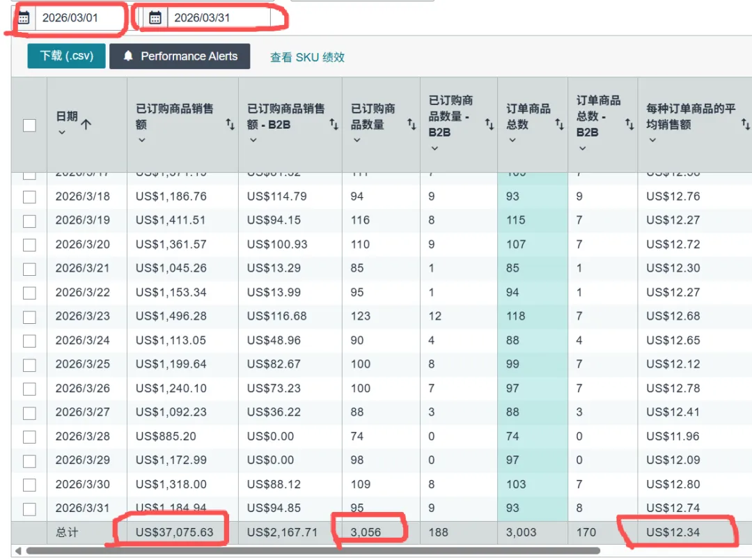
Task: Follow the 查看 SKU 绩效 link
Action: [x=307, y=58]
